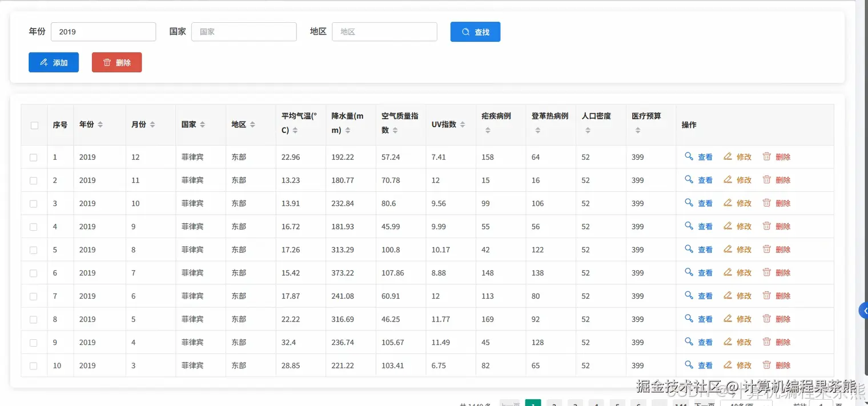Check the checkbox for row 序号 10
Viewport: 868px width, 406px height.
click(x=34, y=366)
